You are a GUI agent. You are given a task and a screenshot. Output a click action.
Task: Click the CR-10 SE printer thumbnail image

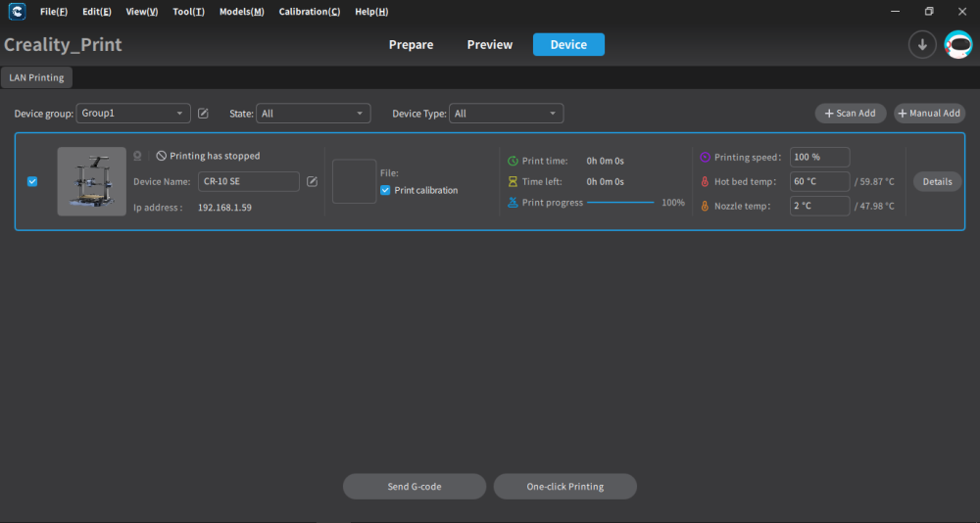click(x=92, y=182)
